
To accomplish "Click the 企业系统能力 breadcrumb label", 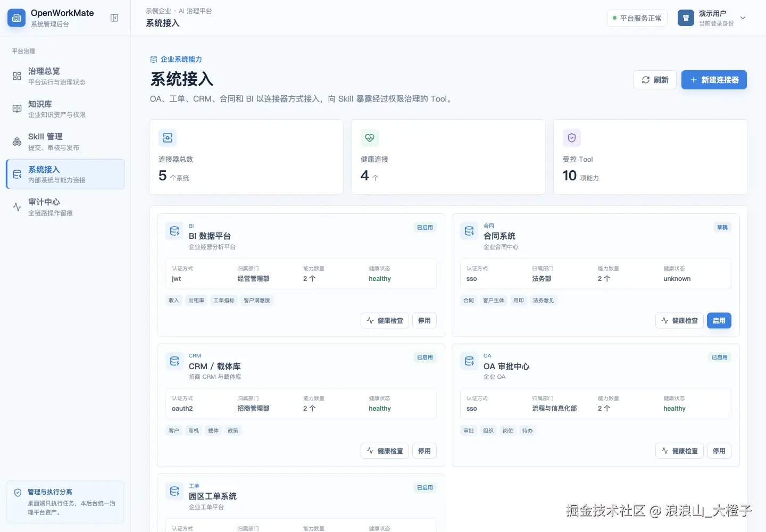I will [x=181, y=60].
